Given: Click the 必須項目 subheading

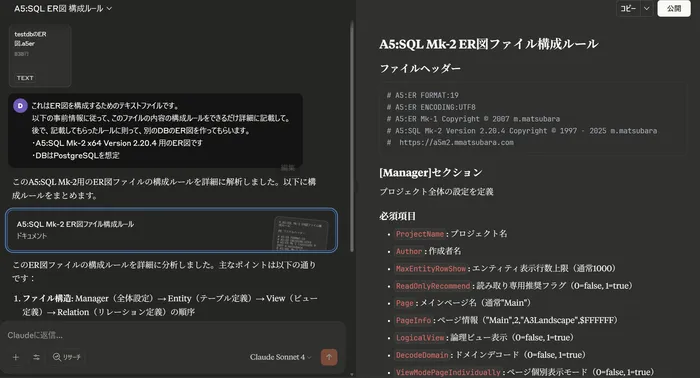Looking at the screenshot, I should click(x=397, y=216).
